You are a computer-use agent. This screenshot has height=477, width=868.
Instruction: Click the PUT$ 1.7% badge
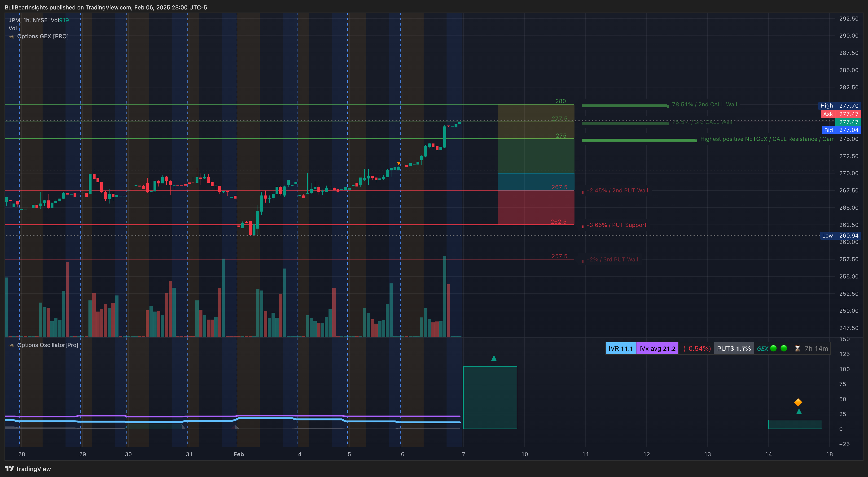pos(734,349)
